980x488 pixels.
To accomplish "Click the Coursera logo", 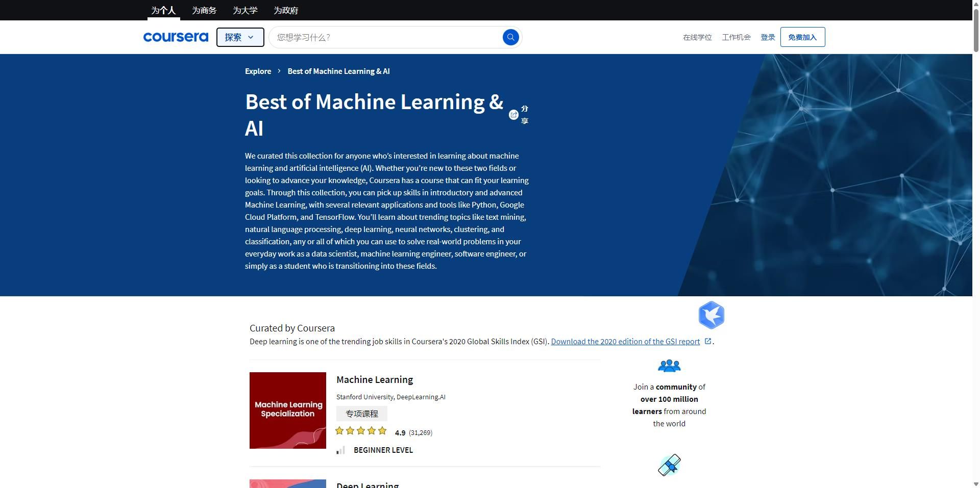I will [x=176, y=37].
